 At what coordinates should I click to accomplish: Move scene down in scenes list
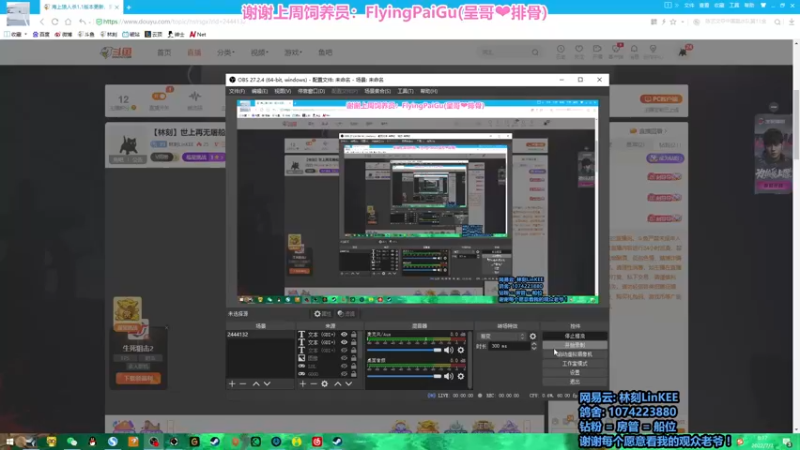tap(267, 384)
